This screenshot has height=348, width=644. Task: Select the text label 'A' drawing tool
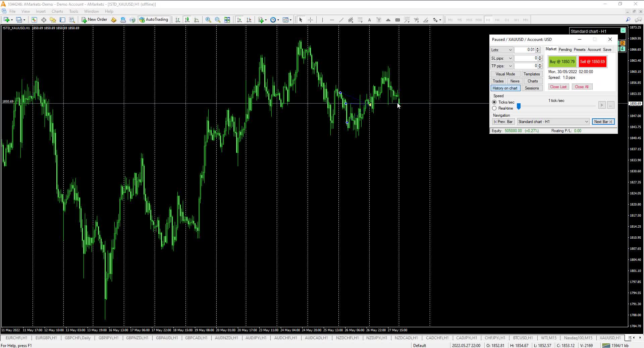[369, 20]
